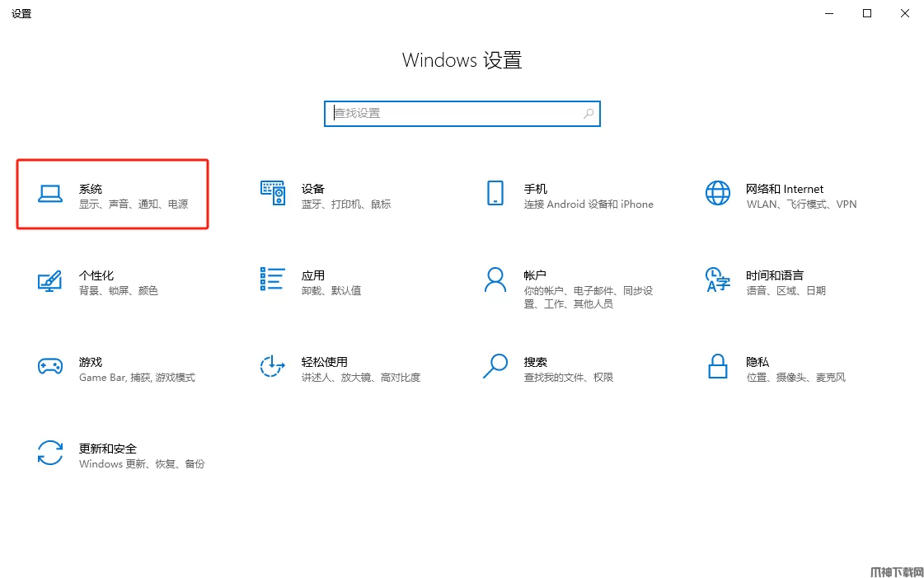Minimize the 设置 window
Viewport: 924px width, 578px height.
pos(829,13)
